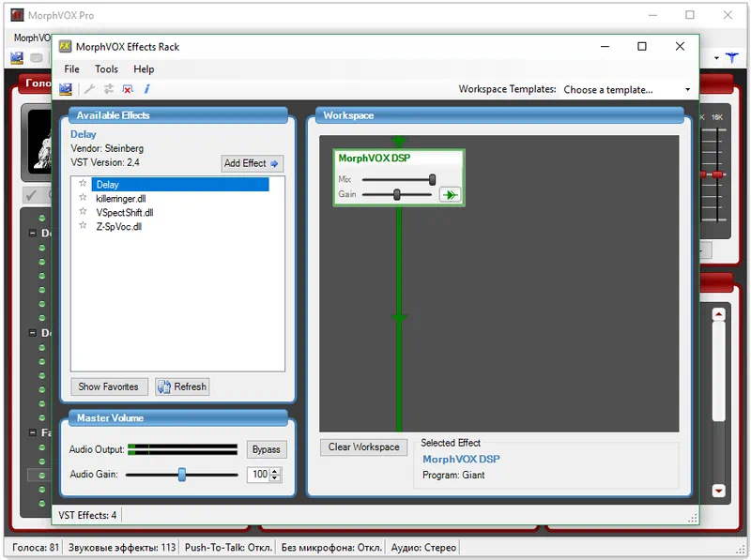
Task: Click the MorphVOX DSP module title in workspace
Action: click(375, 158)
